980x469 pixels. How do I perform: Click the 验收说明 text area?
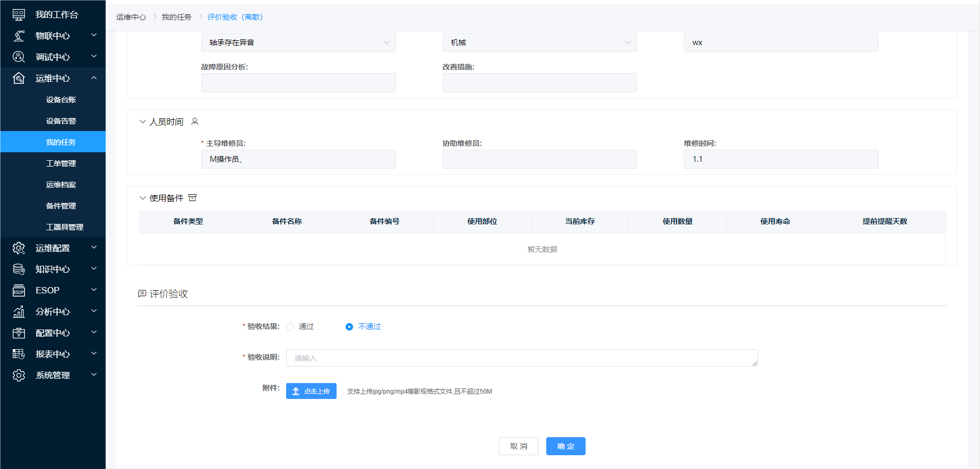(521, 358)
